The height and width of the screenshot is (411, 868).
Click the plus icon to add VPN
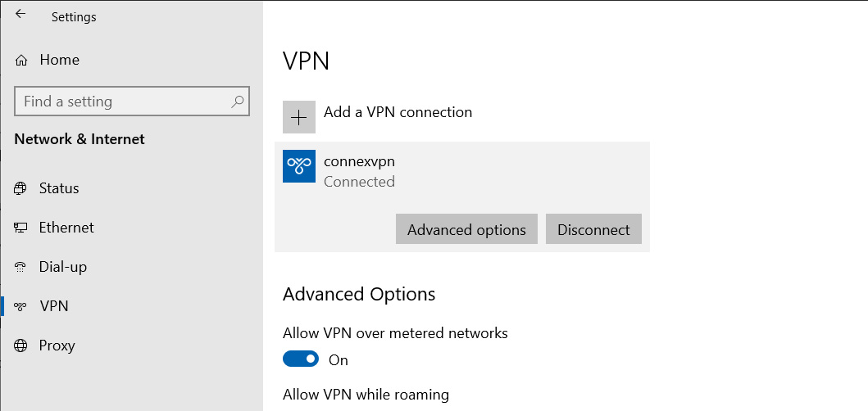299,117
